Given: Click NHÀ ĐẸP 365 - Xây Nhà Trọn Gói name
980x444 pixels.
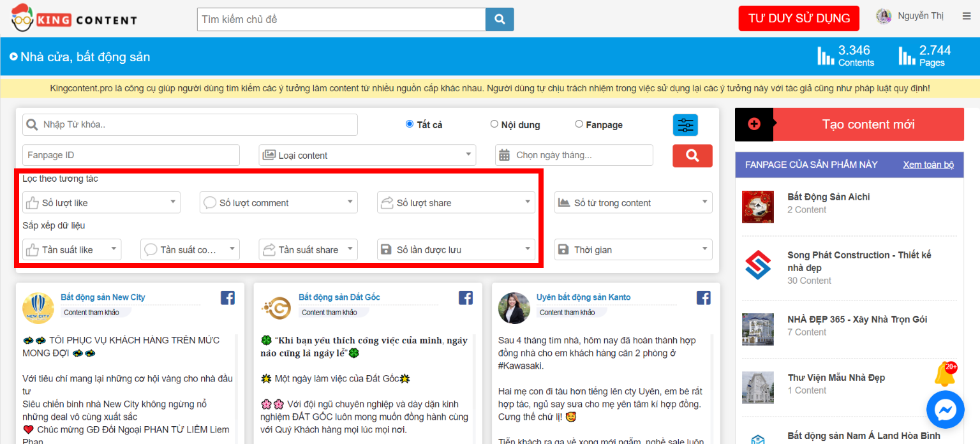Looking at the screenshot, I should [857, 320].
